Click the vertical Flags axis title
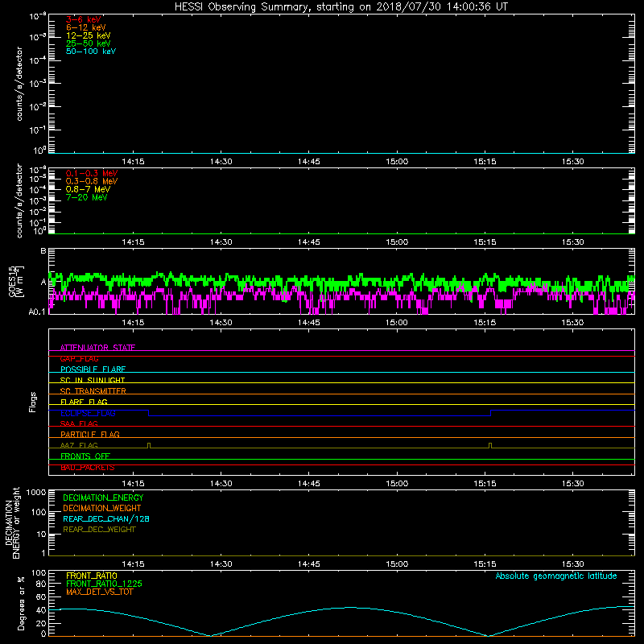 pyautogui.click(x=32, y=402)
